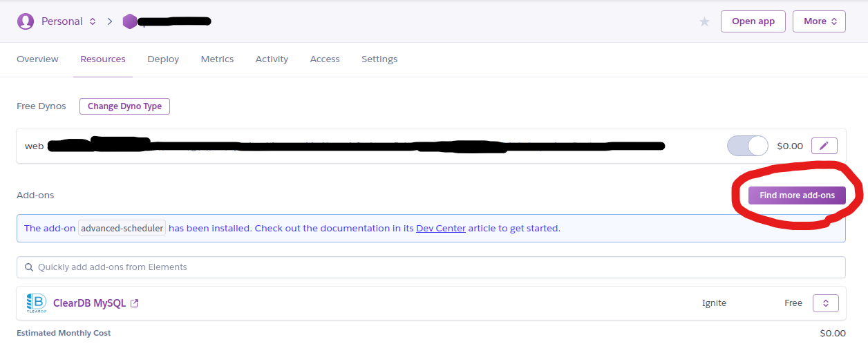The width and height of the screenshot is (868, 364).
Task: Click the pencil edit icon for web dyno
Action: [824, 146]
